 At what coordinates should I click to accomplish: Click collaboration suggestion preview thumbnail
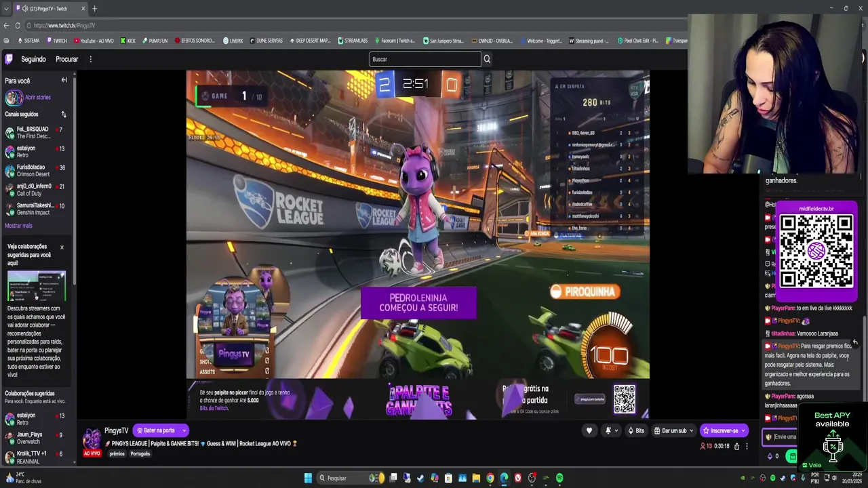point(37,286)
